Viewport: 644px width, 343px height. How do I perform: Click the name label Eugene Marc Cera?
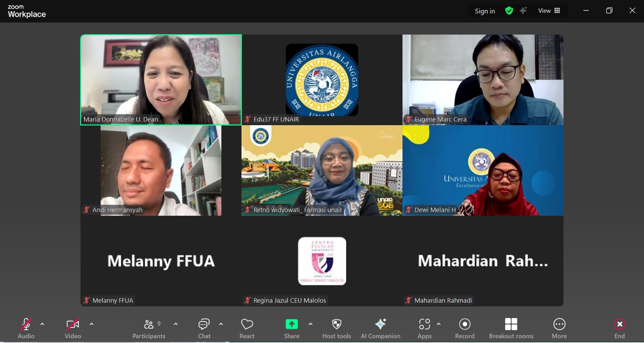tap(440, 119)
